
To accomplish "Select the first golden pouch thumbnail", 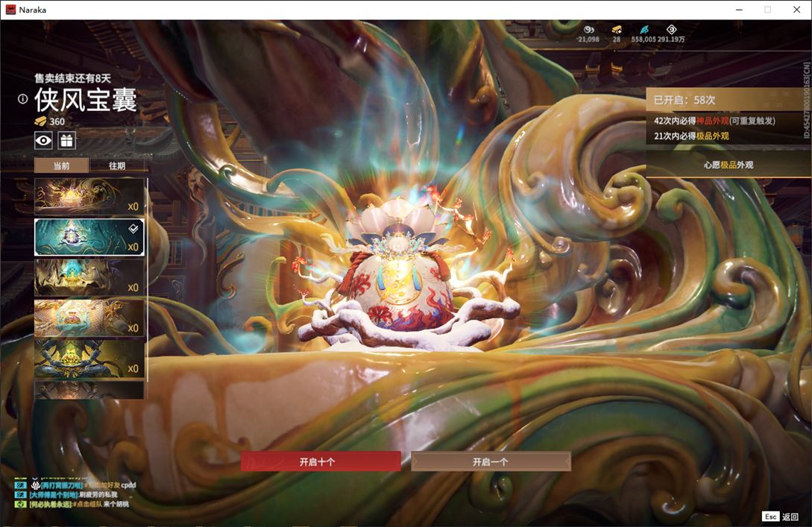I will (x=89, y=196).
